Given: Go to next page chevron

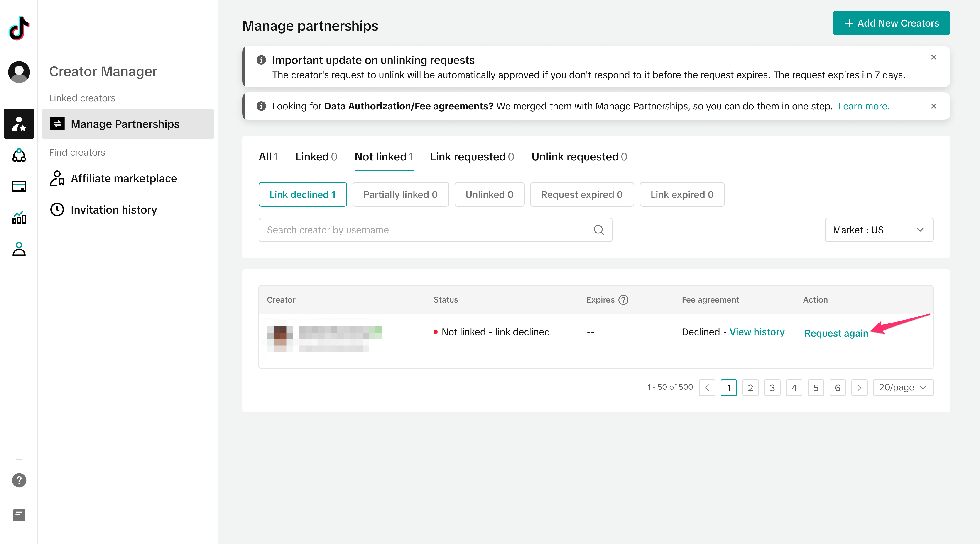Looking at the screenshot, I should pos(859,387).
